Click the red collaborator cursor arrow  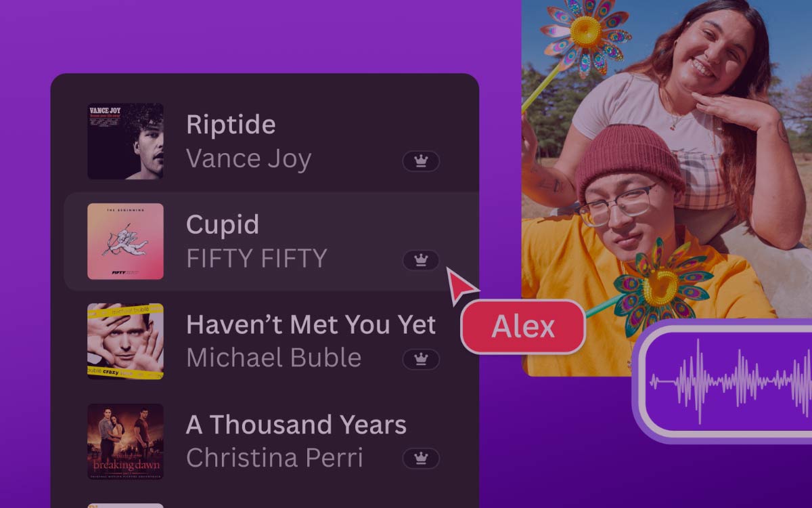point(461,285)
